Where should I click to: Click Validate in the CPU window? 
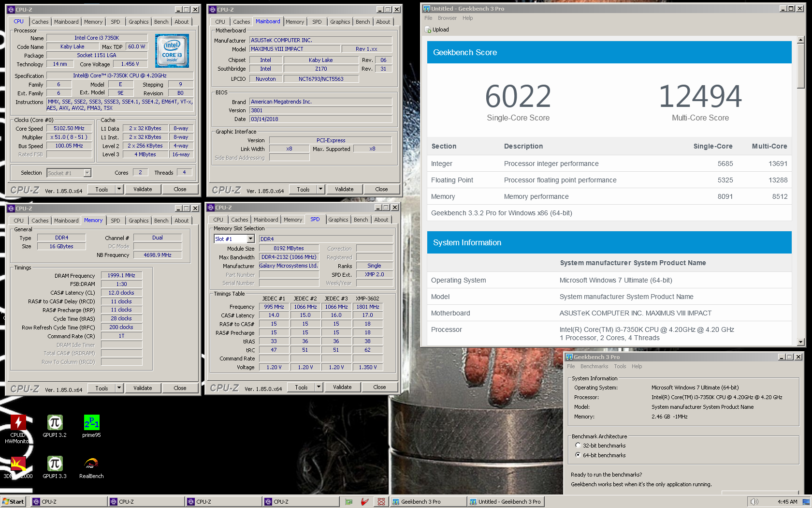(x=143, y=190)
